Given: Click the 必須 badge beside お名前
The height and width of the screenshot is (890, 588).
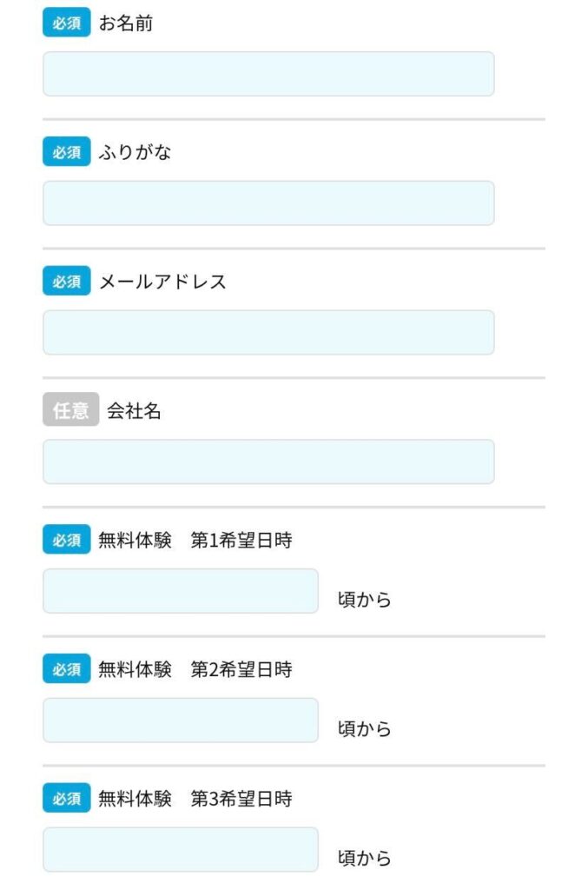Looking at the screenshot, I should click(x=66, y=23).
